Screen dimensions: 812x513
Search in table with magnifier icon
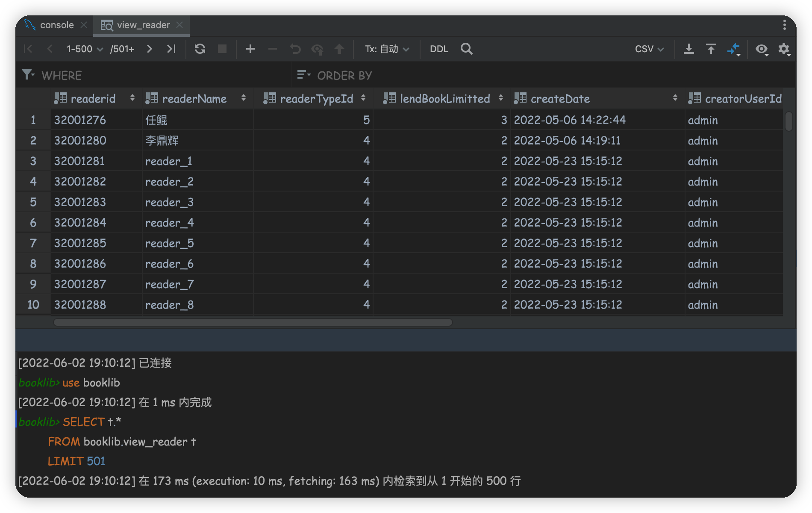click(x=467, y=49)
